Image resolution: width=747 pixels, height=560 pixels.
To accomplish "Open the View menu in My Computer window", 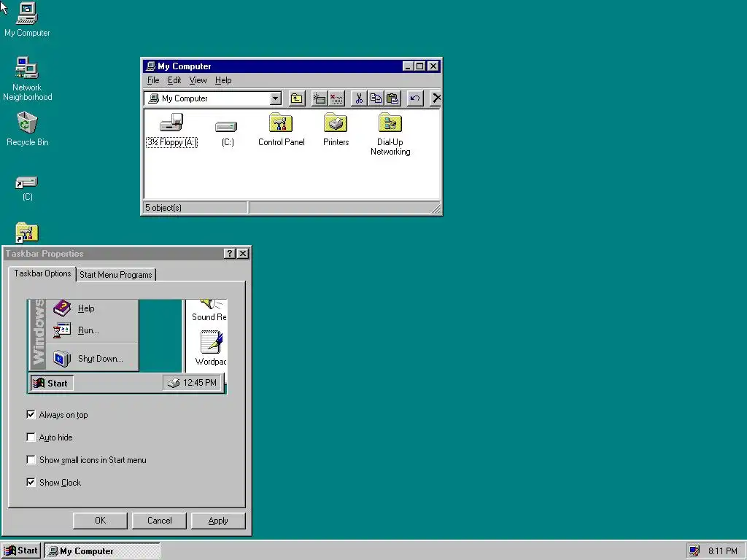I will 198,80.
